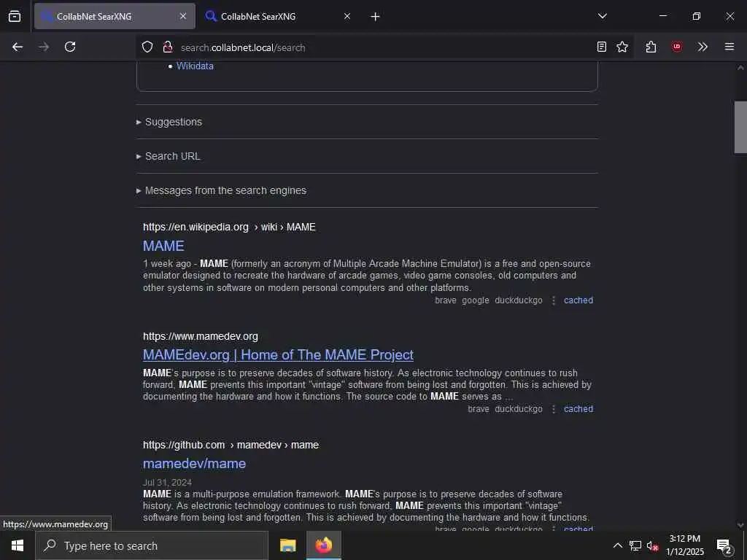Open Firefox View tab list icon

coord(15,16)
